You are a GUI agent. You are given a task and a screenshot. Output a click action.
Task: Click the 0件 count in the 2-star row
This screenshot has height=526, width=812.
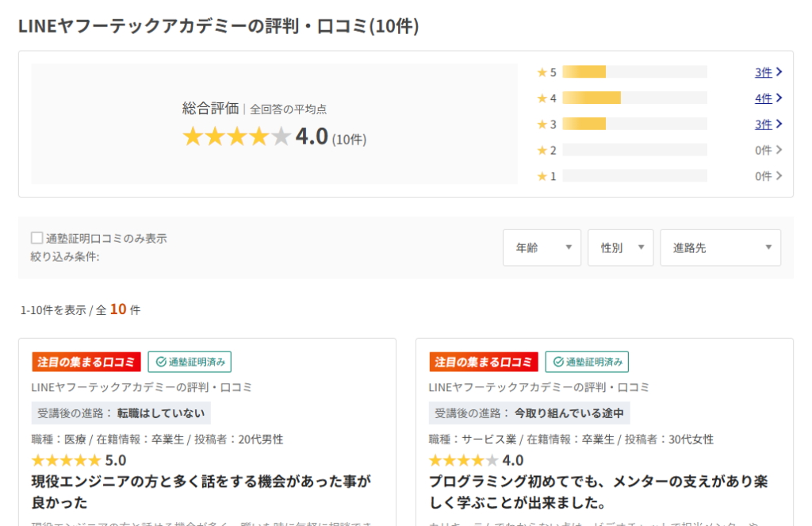(764, 150)
